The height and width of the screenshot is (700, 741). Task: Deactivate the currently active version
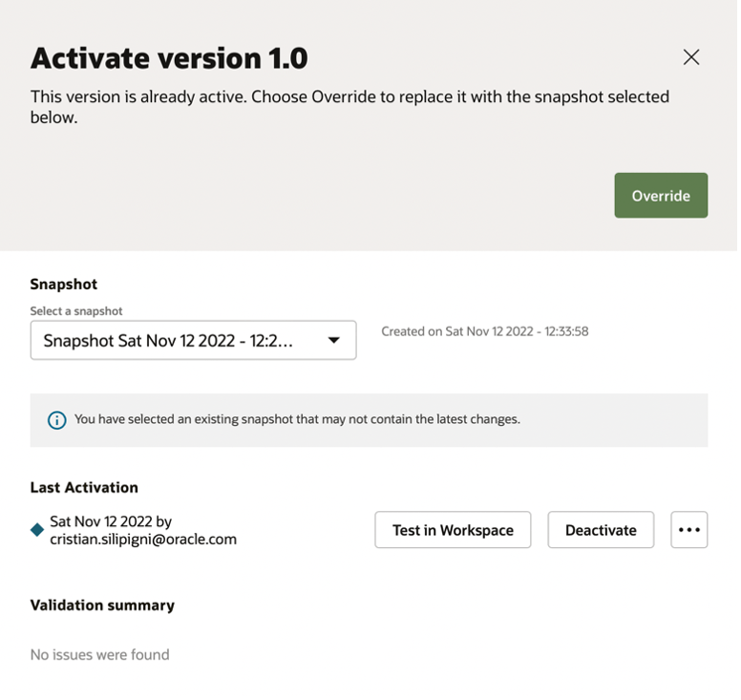coord(600,530)
